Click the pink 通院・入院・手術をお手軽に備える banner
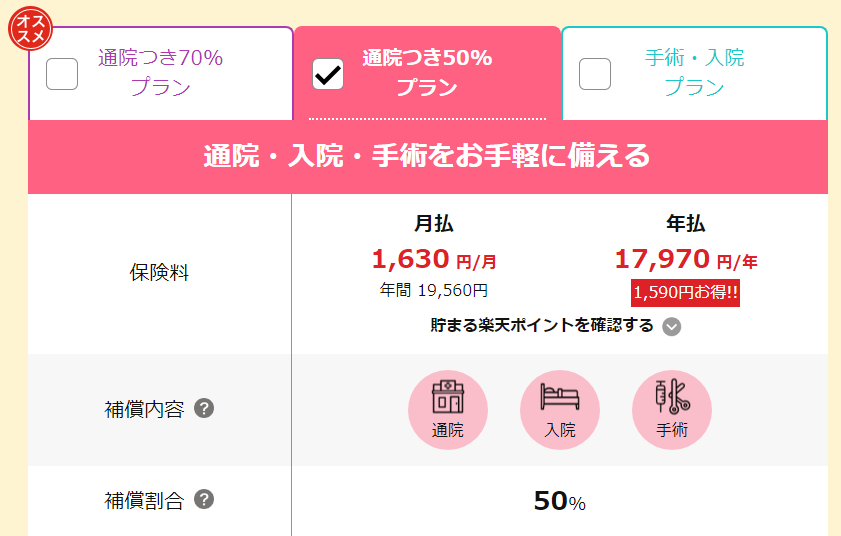Image resolution: width=841 pixels, height=536 pixels. (x=427, y=157)
